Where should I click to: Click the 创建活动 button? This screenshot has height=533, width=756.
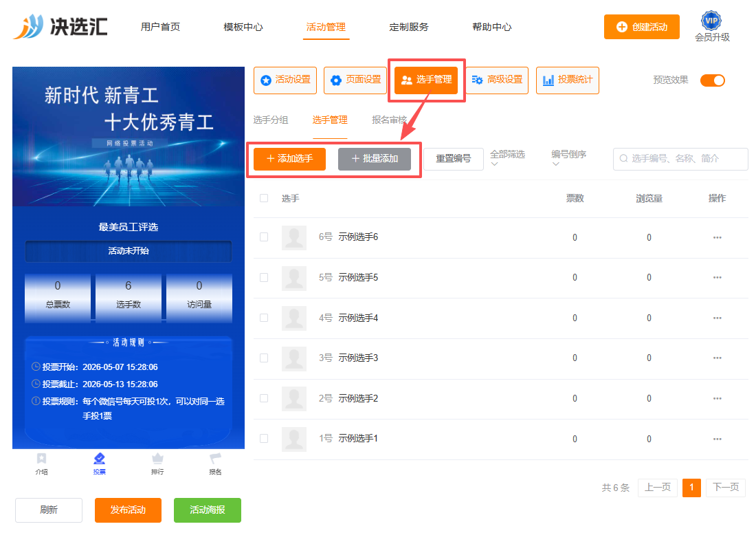tap(642, 27)
